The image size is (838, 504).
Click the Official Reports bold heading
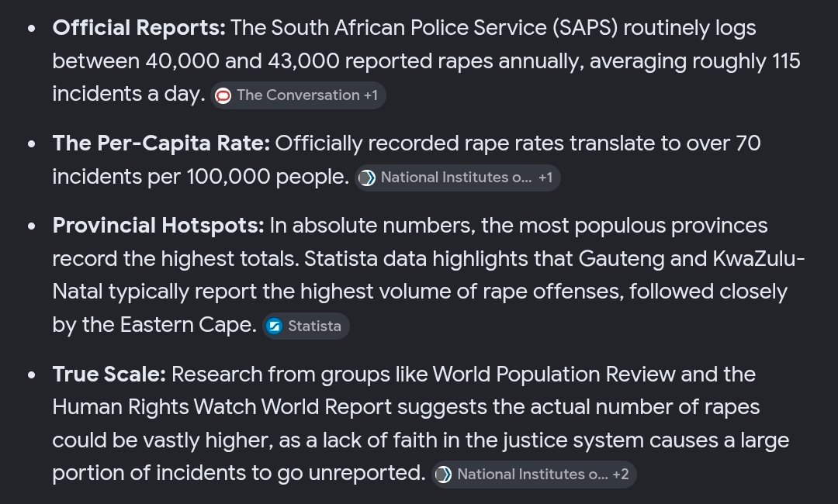pyautogui.click(x=139, y=28)
